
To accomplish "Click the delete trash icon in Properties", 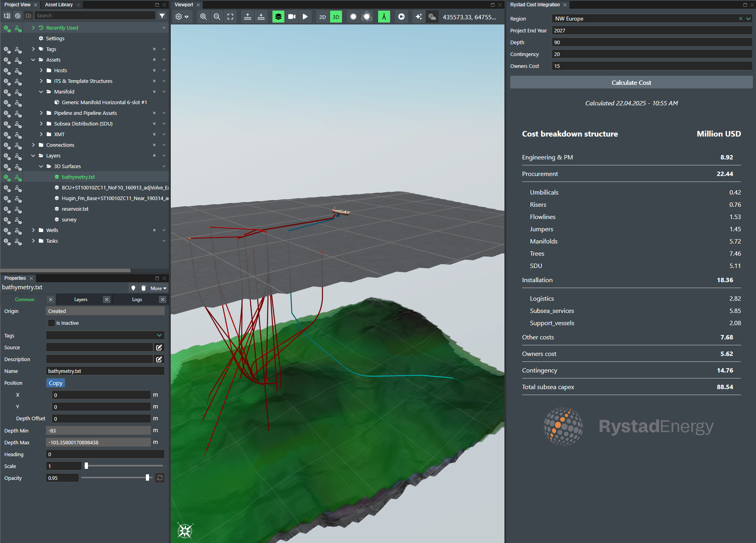I will coord(144,288).
